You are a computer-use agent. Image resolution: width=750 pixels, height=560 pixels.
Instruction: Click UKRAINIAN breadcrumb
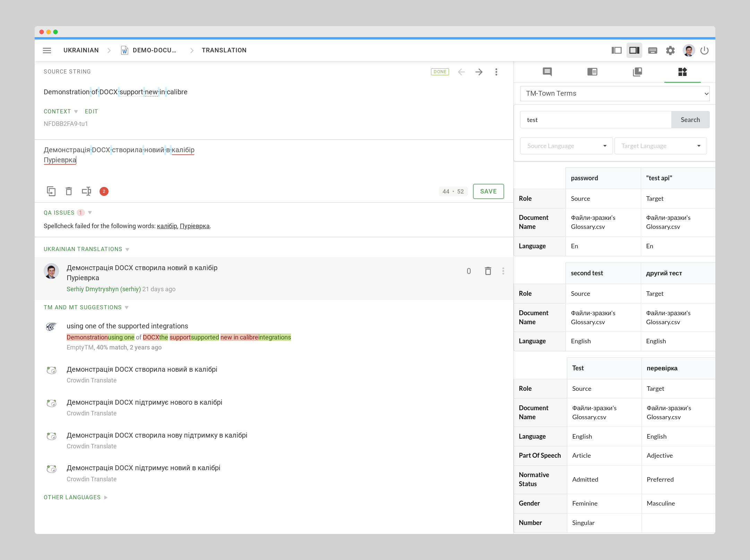81,50
